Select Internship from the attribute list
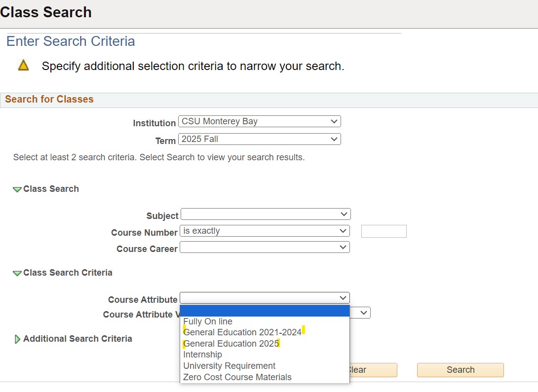The height and width of the screenshot is (392, 538). (x=202, y=354)
